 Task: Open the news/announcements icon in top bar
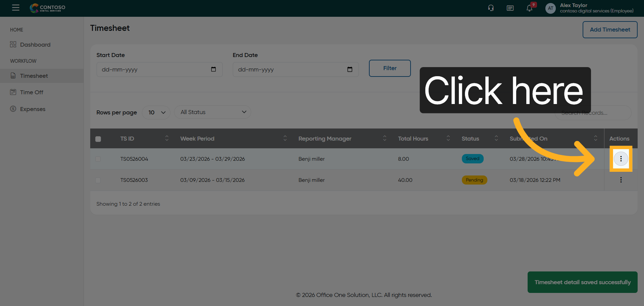pyautogui.click(x=510, y=8)
